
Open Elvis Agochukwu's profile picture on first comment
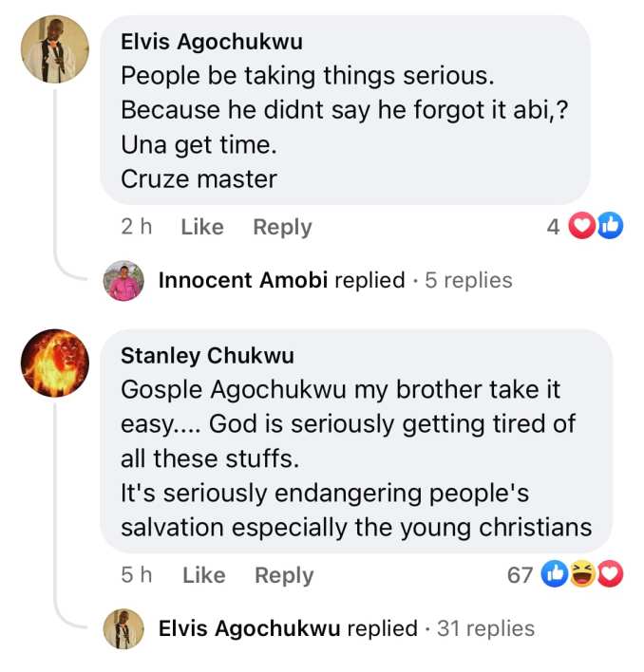coord(55,49)
